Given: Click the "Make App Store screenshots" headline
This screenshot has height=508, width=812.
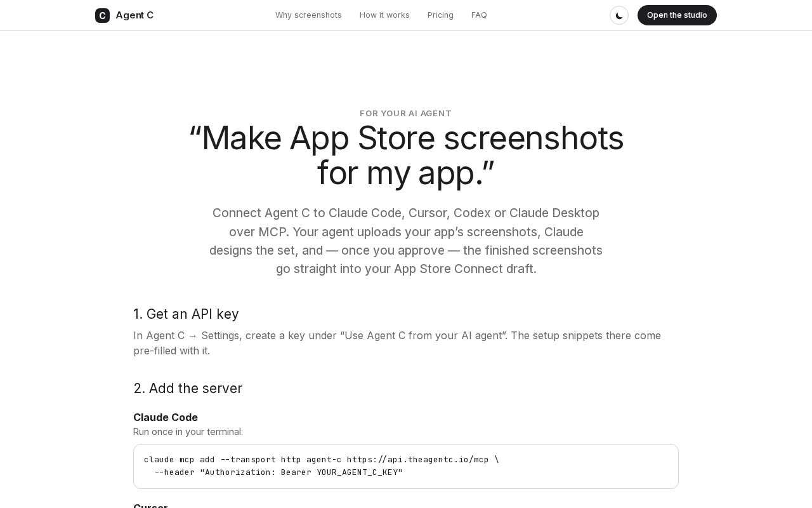Looking at the screenshot, I should 406,155.
